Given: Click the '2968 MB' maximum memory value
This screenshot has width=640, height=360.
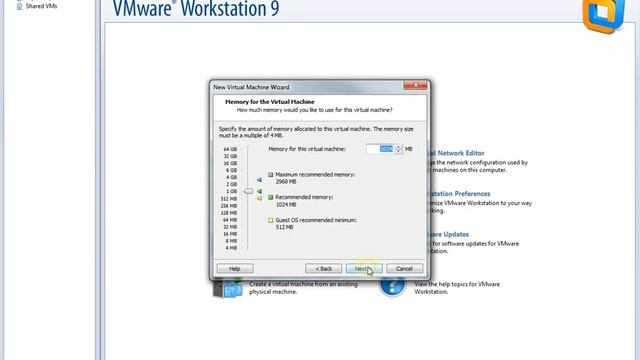Looking at the screenshot, I should click(286, 182).
